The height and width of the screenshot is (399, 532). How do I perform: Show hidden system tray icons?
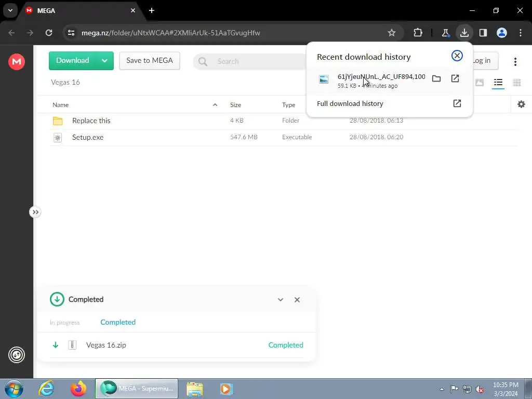point(442,389)
